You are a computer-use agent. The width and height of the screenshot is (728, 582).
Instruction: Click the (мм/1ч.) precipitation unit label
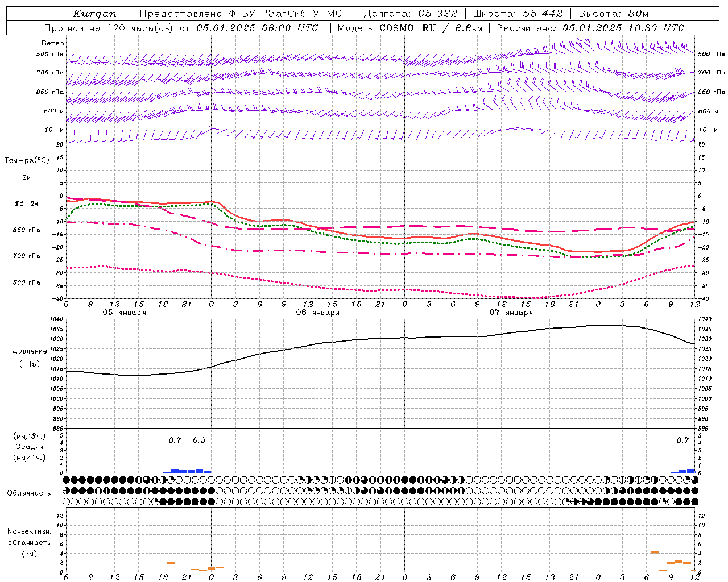[30, 458]
